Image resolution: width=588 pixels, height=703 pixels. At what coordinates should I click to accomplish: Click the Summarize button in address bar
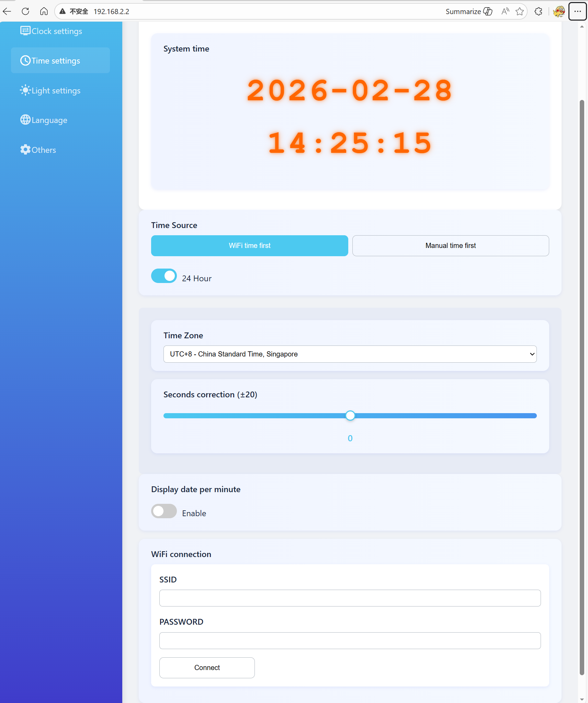pos(468,11)
